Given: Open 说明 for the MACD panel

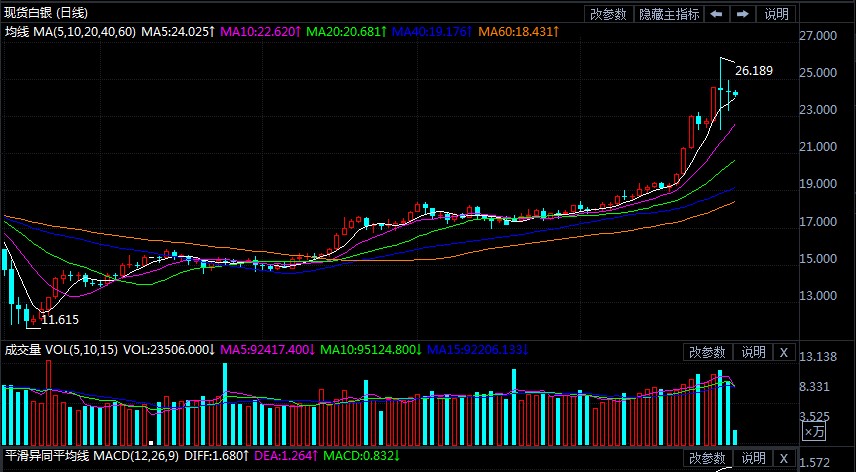Looking at the screenshot, I should coord(752,459).
